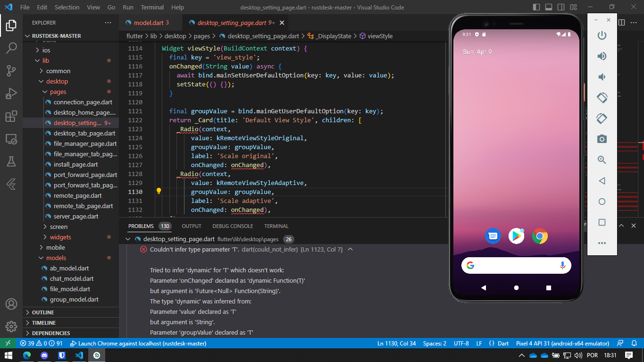Launch Chrome on the Android emulator
This screenshot has height=362, width=644.
(539, 236)
